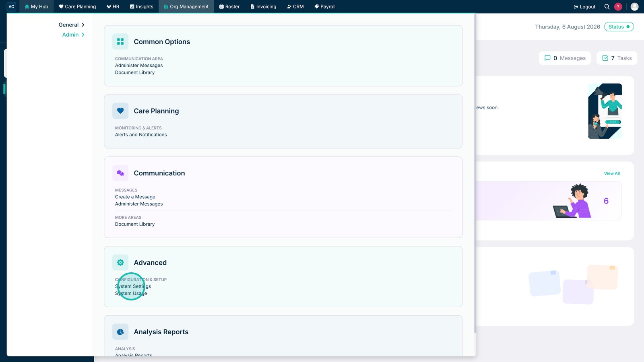Click the red help question mark icon
The width and height of the screenshot is (644, 362).
(618, 6)
